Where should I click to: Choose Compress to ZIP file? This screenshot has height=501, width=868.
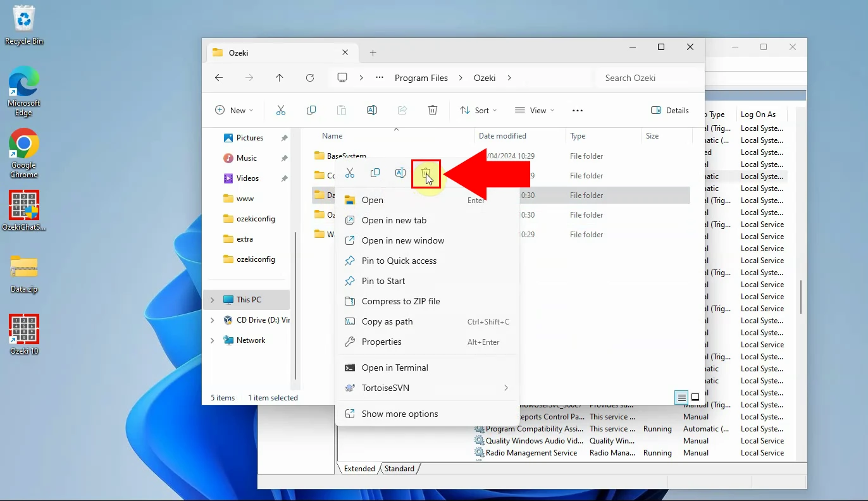427,301
